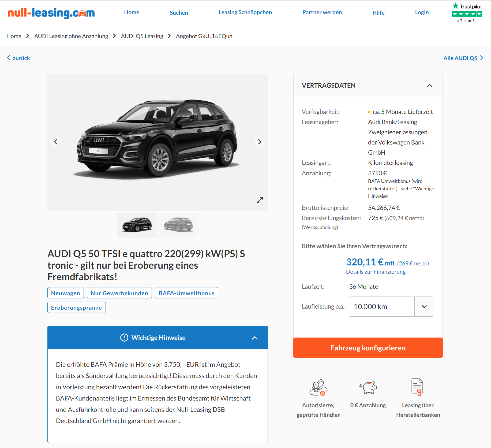The width and height of the screenshot is (491, 448).
Task: Open the car image in fullscreen
Action: tap(260, 200)
